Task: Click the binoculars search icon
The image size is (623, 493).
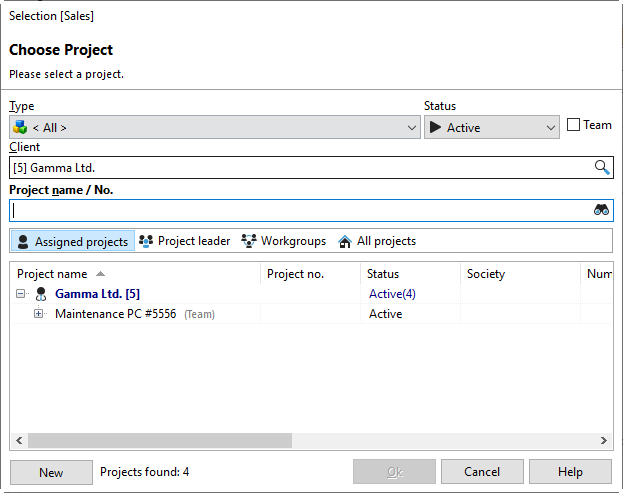Action: (602, 210)
